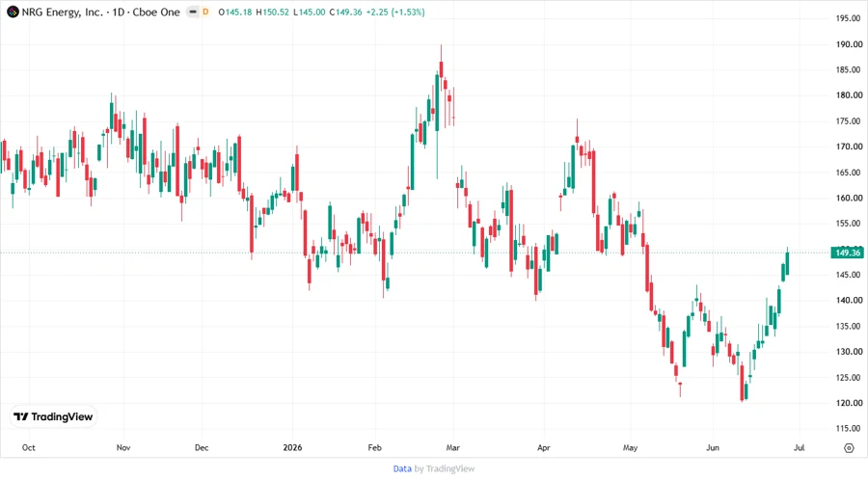The image size is (868, 480).
Task: Click the 'by TradingView' attribution text
Action: click(445, 468)
